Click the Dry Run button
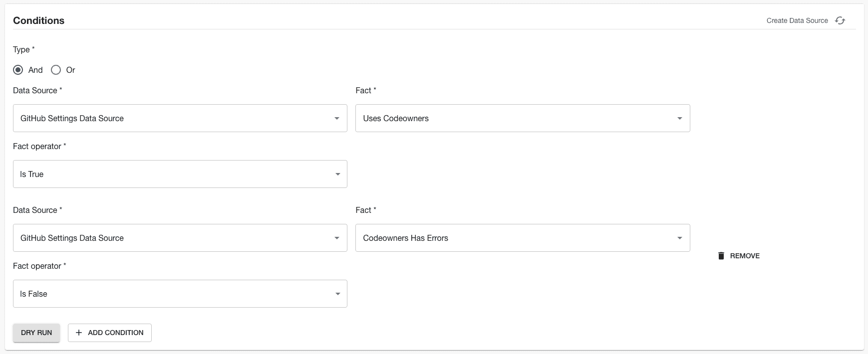This screenshot has height=354, width=868. pos(36,333)
